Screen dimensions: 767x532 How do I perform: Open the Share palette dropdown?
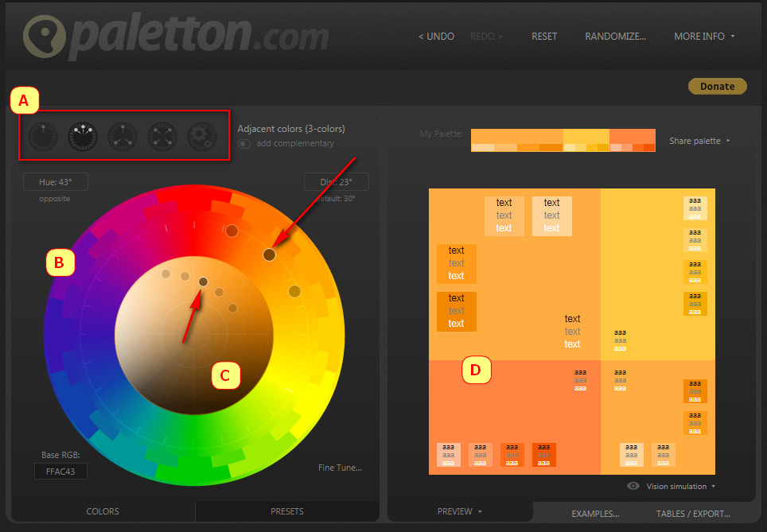[699, 141]
